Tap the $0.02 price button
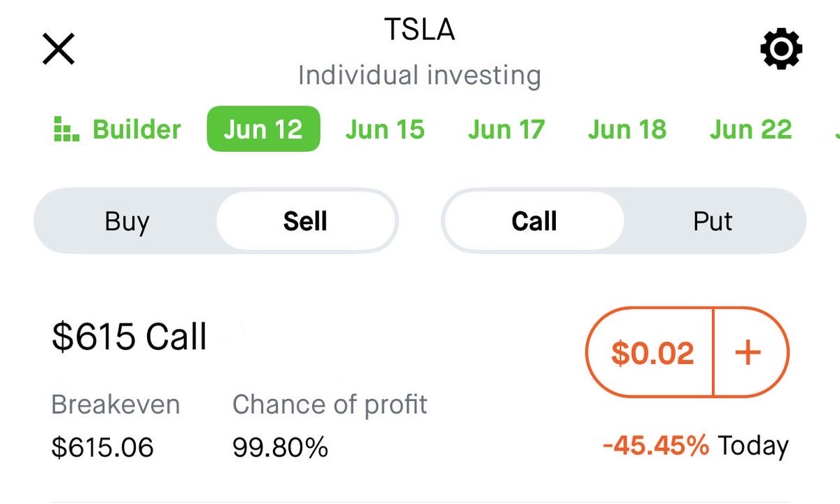 point(651,353)
